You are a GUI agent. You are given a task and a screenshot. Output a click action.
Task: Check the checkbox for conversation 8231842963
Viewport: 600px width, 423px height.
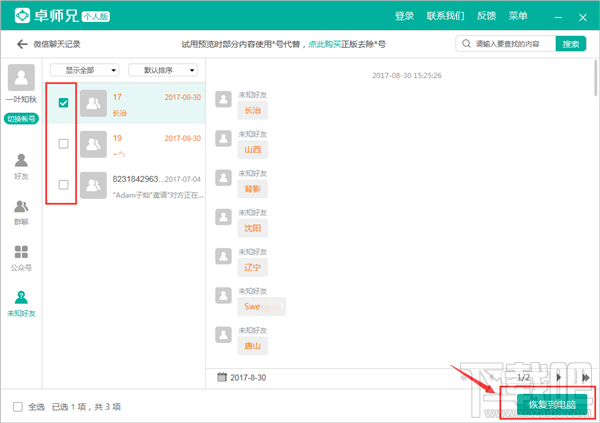click(64, 185)
